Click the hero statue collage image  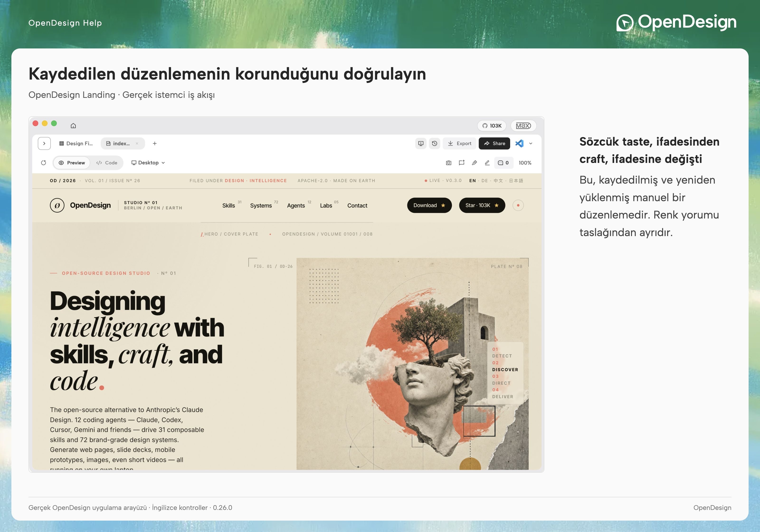pyautogui.click(x=413, y=364)
